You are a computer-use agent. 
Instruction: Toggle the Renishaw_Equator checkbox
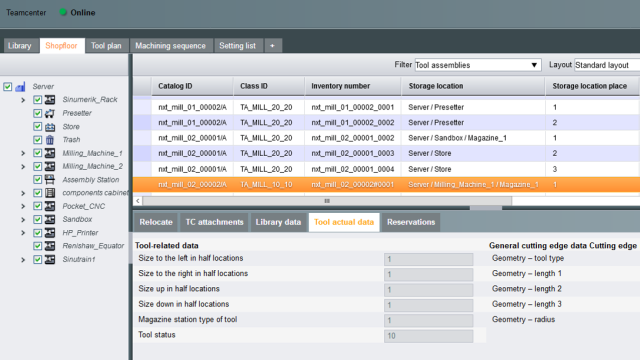38,246
